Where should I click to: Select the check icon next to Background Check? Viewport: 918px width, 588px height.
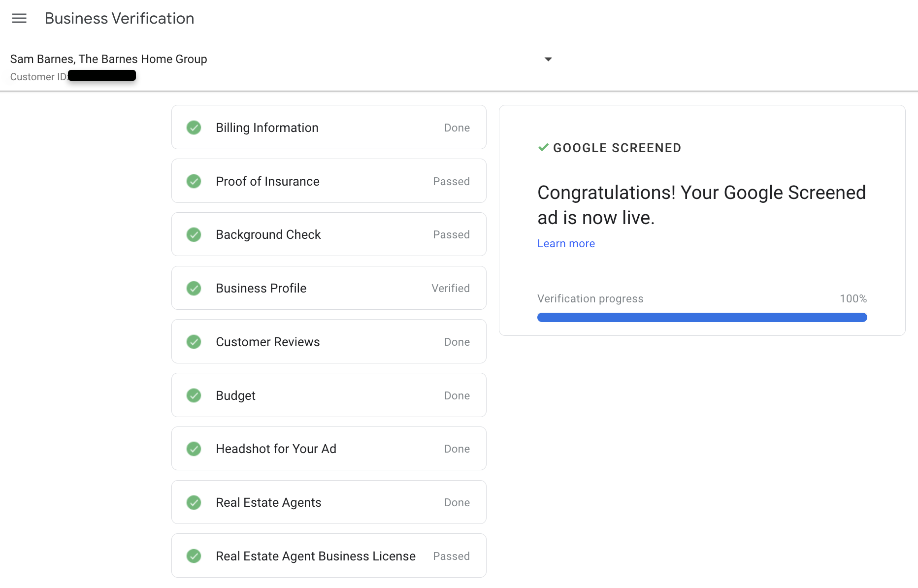click(194, 234)
